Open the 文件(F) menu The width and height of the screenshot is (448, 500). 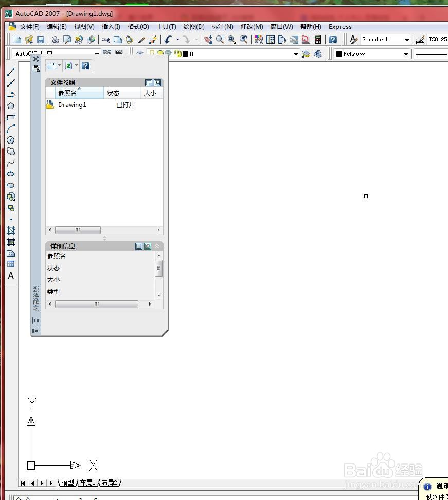coord(29,27)
